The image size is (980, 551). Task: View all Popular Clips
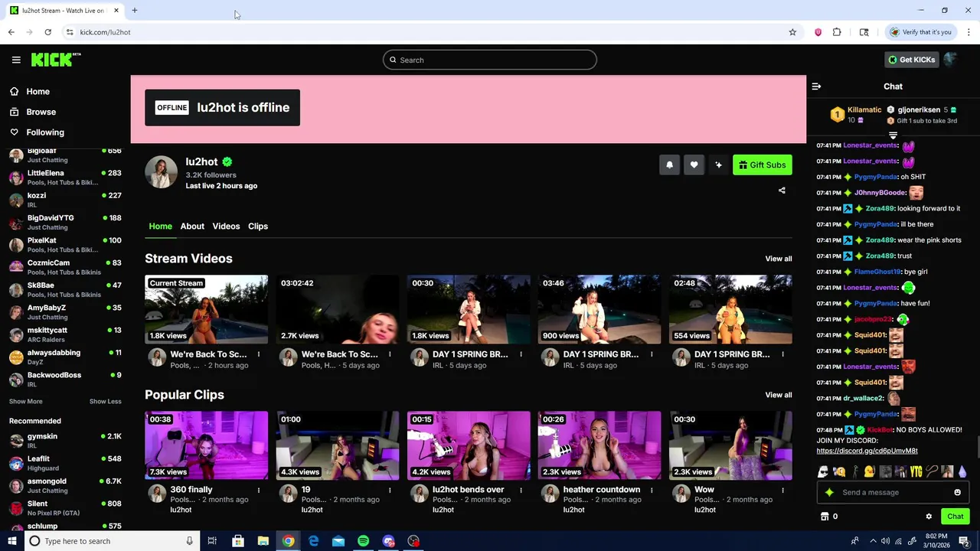point(779,395)
